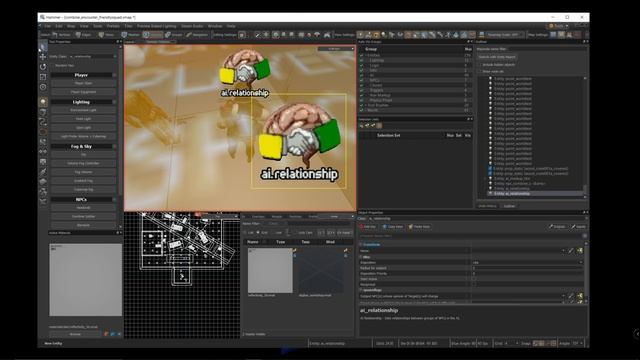Click the Paste Keys button

pos(419,227)
